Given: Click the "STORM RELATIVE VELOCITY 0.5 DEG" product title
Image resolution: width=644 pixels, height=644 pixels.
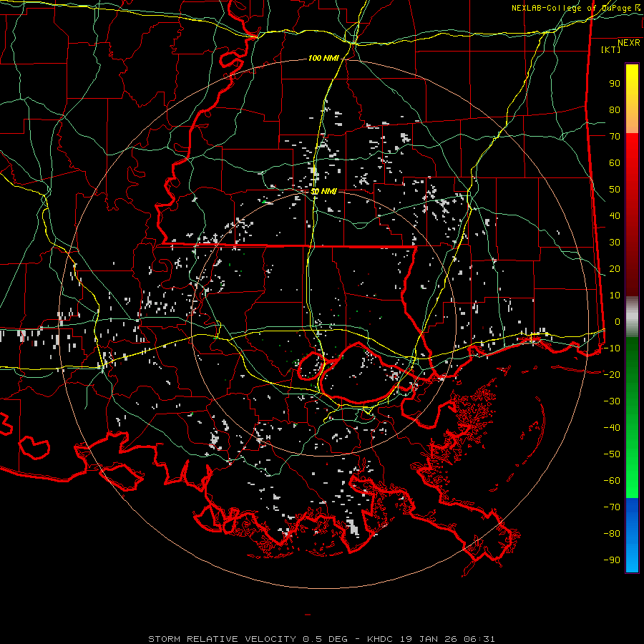Looking at the screenshot, I should point(248,639).
